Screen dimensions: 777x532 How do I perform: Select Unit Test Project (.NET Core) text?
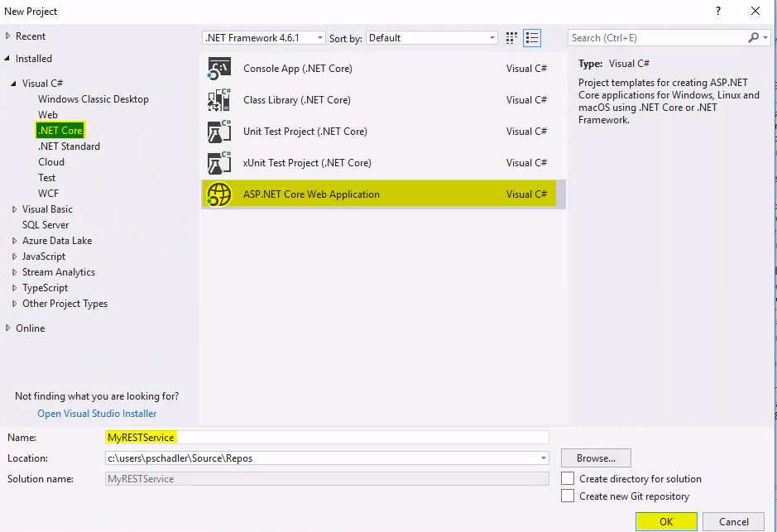305,132
